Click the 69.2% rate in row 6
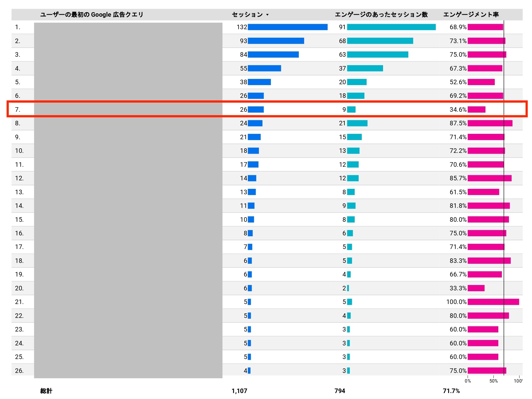The height and width of the screenshot is (399, 532). (458, 96)
